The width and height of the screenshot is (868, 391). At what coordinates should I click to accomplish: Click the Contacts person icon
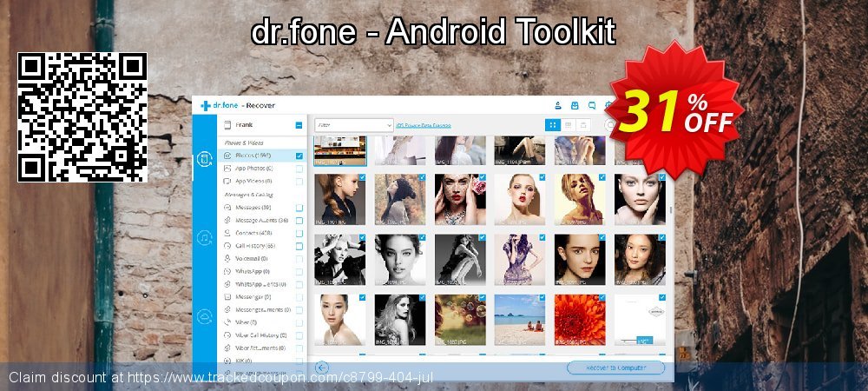pos(227,233)
